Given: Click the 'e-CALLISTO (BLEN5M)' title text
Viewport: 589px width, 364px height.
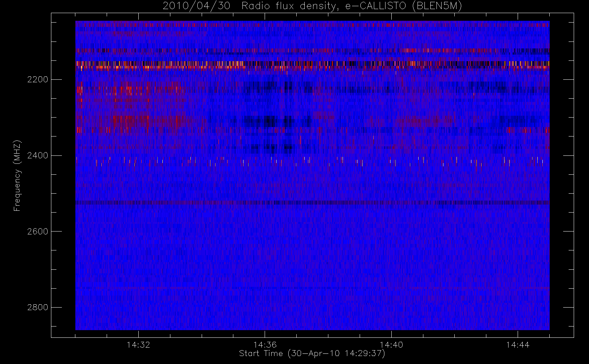Looking at the screenshot, I should pyautogui.click(x=403, y=6).
